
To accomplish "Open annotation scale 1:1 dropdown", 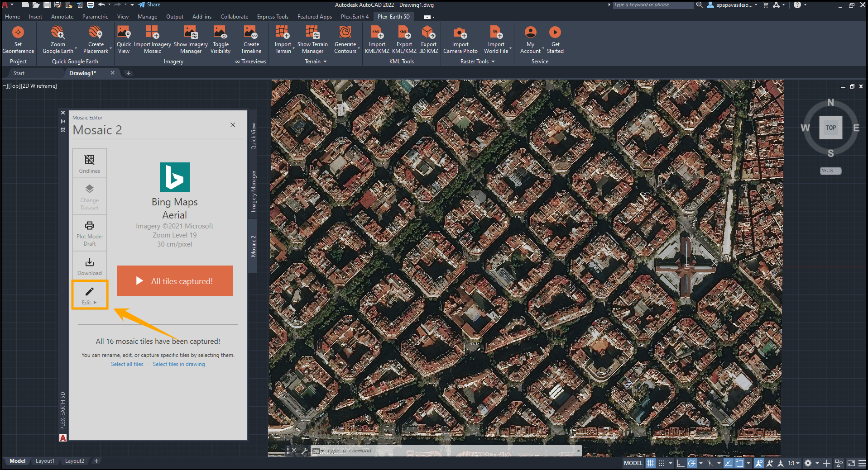I will tap(793, 463).
